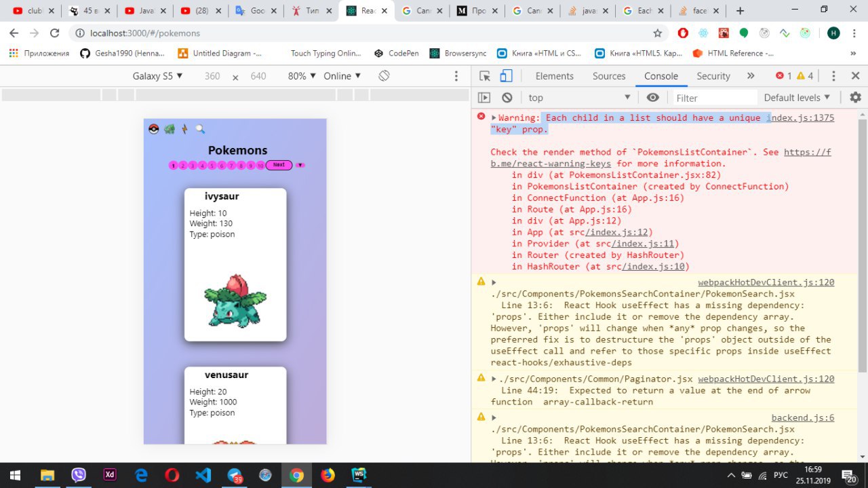Click the lightning bolt icon in the app

pos(184,129)
